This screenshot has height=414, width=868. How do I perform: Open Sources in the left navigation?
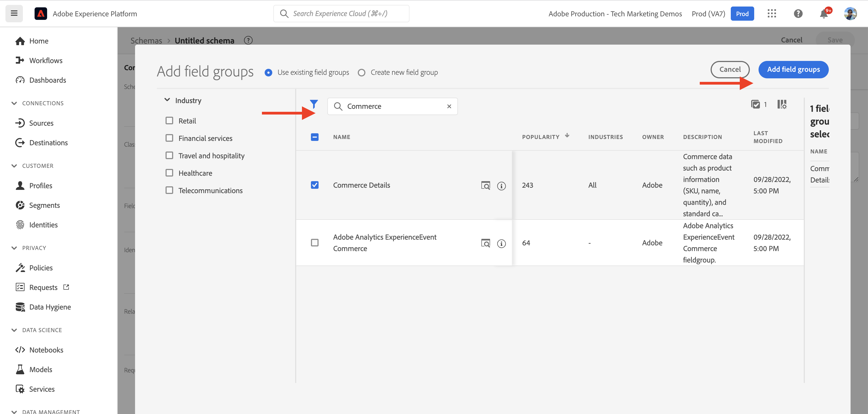coord(41,123)
